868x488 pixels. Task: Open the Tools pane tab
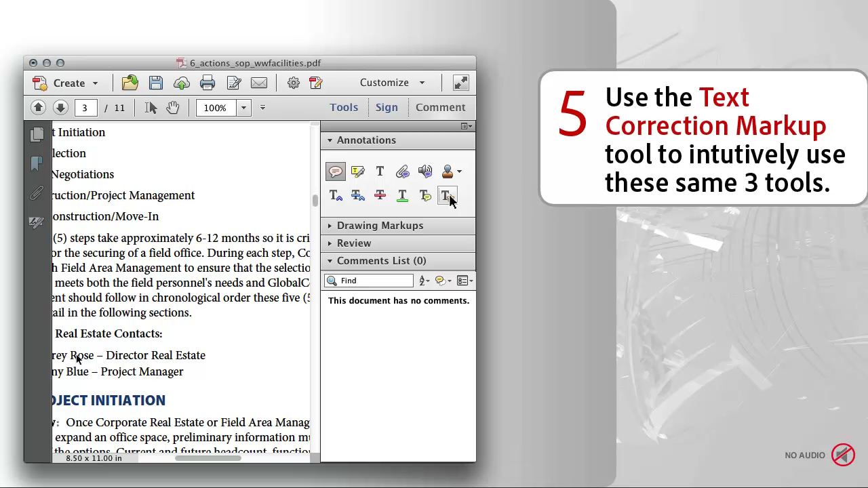point(344,107)
